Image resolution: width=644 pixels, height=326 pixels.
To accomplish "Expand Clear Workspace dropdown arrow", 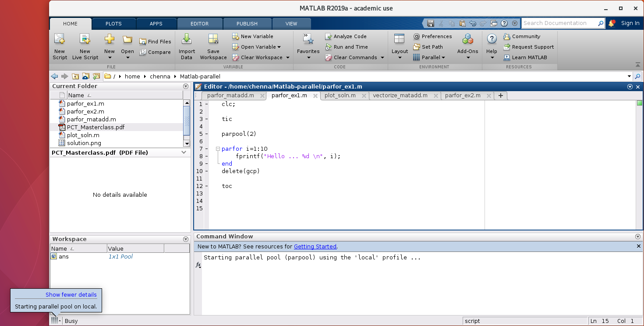I will pos(288,57).
